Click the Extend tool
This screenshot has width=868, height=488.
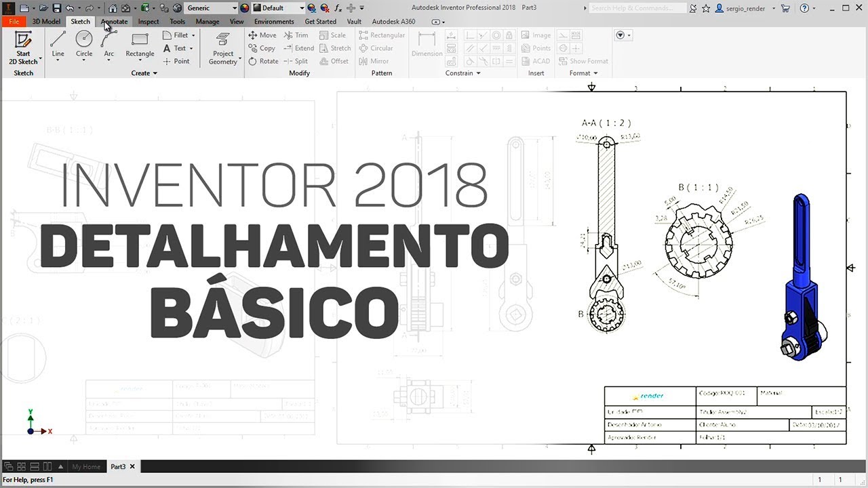pos(299,48)
